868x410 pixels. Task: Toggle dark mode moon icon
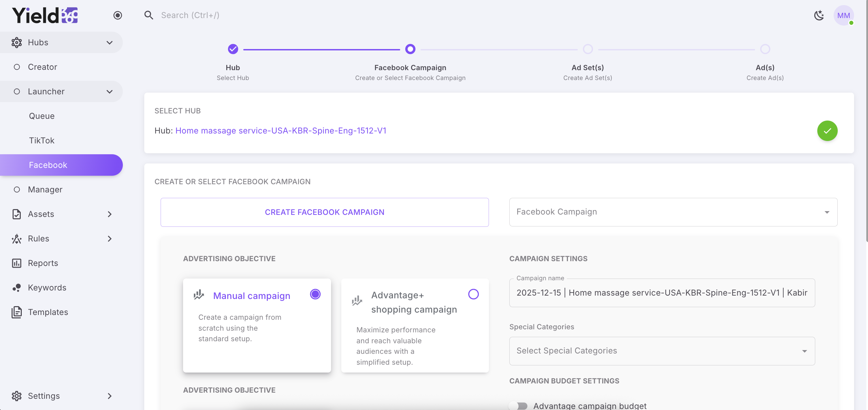pyautogui.click(x=819, y=15)
